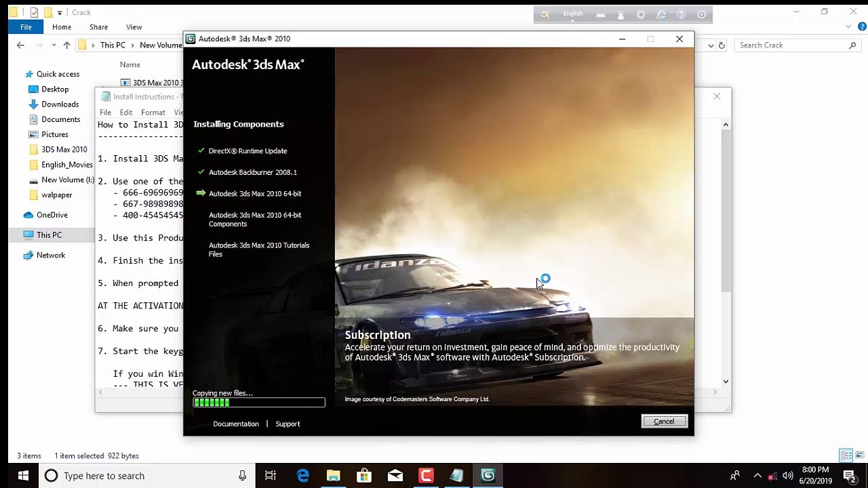Open the red app icon in taskbar
868x488 pixels.
point(426,476)
